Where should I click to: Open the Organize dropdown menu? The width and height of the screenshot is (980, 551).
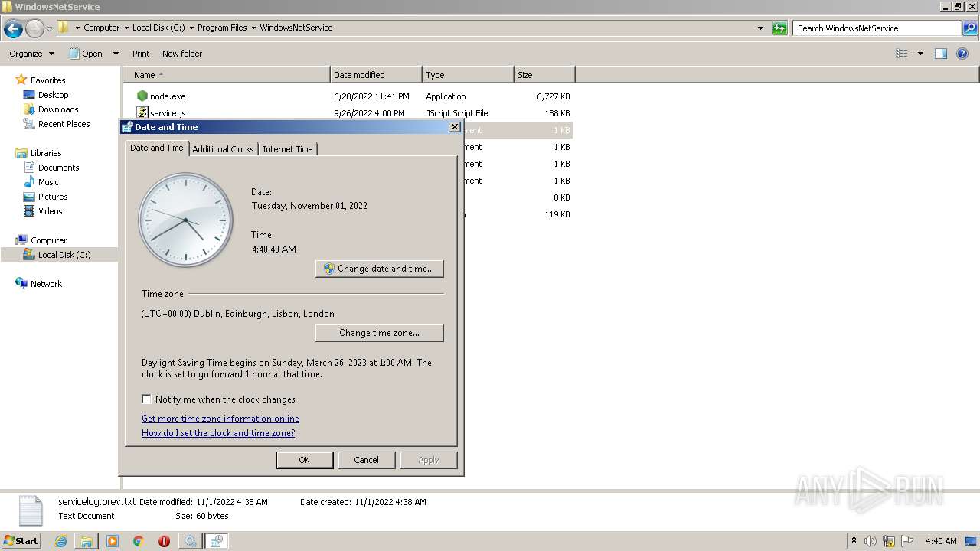coord(32,54)
